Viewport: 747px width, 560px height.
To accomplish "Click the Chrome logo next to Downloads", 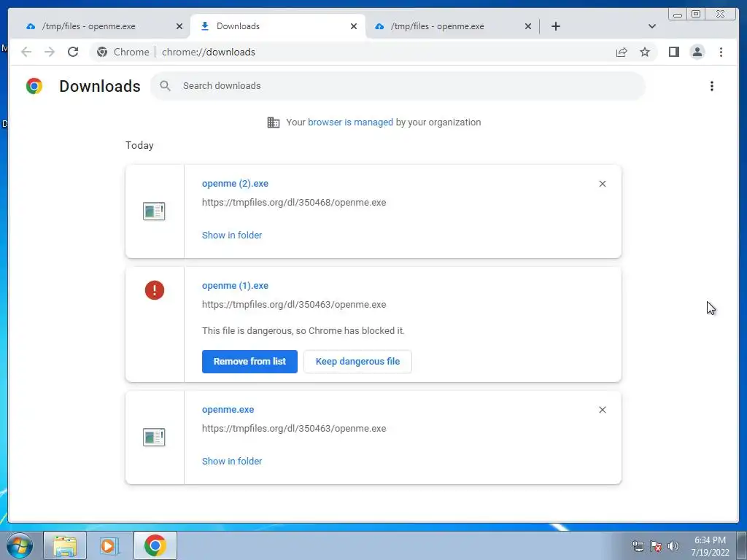I will coord(34,86).
